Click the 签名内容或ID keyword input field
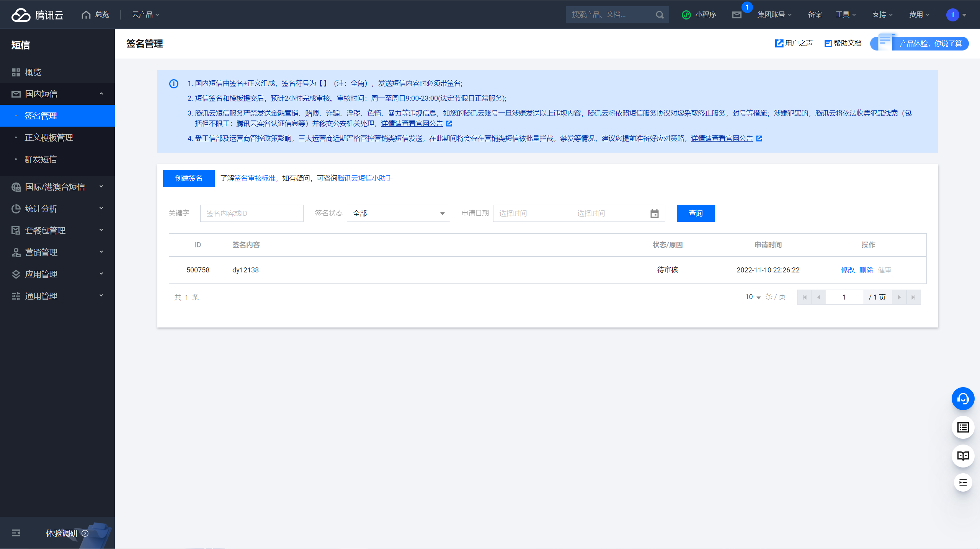The height and width of the screenshot is (549, 980). tap(252, 213)
